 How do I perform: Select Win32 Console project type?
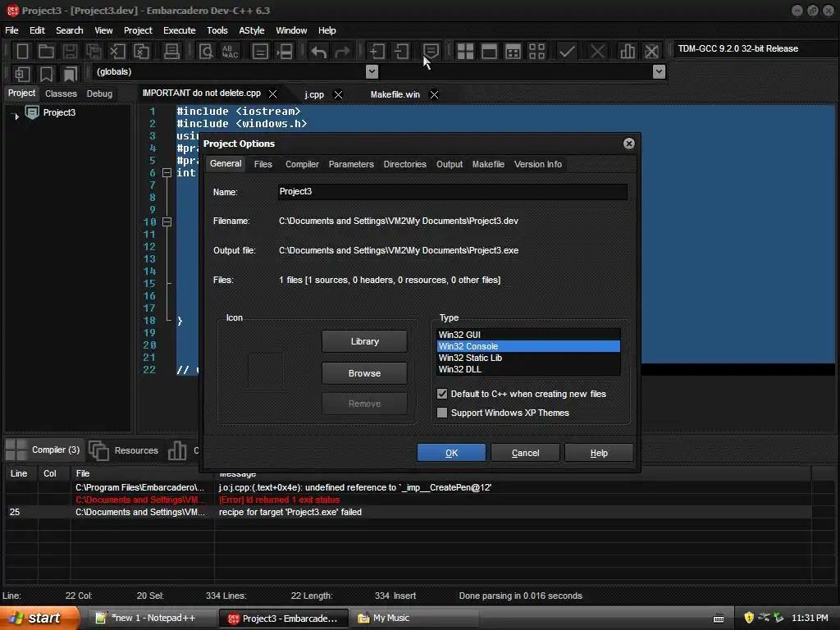point(528,346)
